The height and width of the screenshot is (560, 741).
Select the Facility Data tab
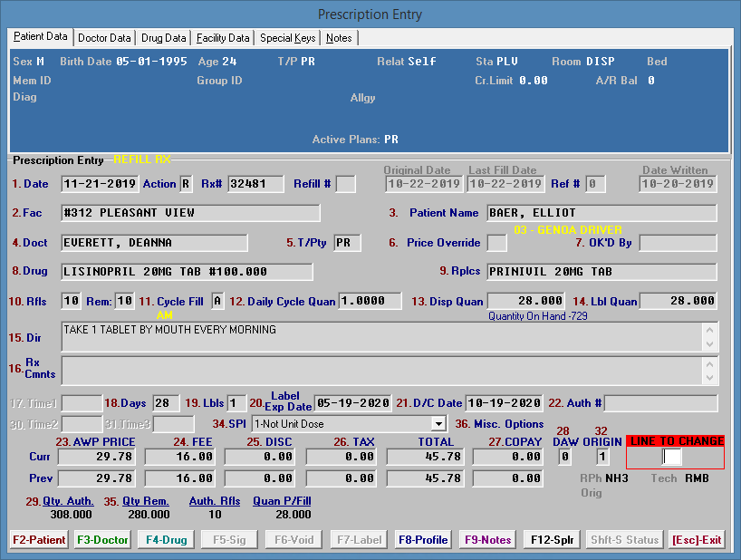tap(223, 38)
